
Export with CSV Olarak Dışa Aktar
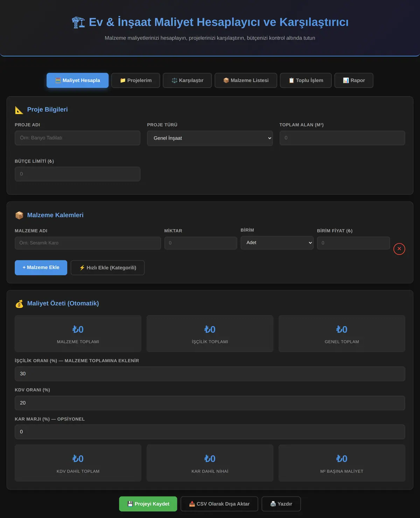pos(219,504)
